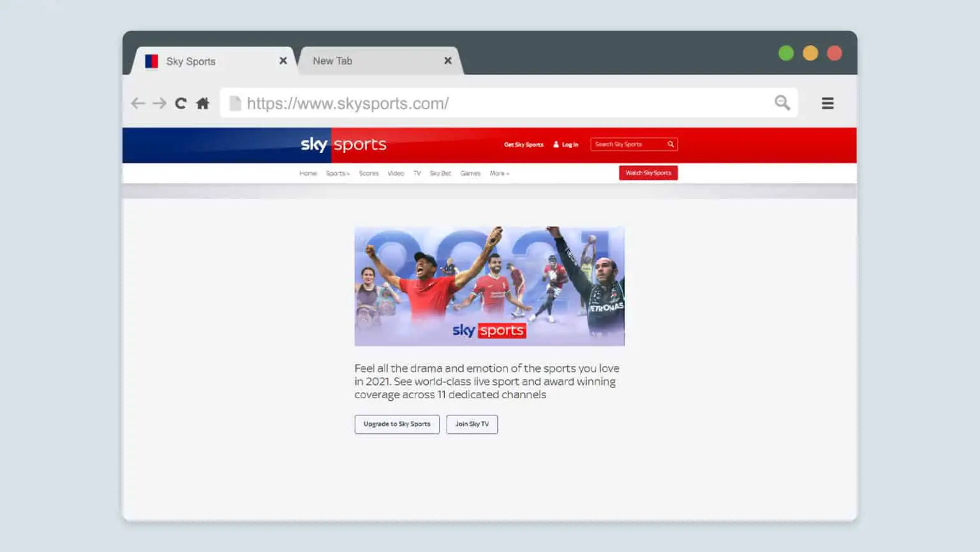Click the Join Sky TV button
The height and width of the screenshot is (552, 980).
472,424
